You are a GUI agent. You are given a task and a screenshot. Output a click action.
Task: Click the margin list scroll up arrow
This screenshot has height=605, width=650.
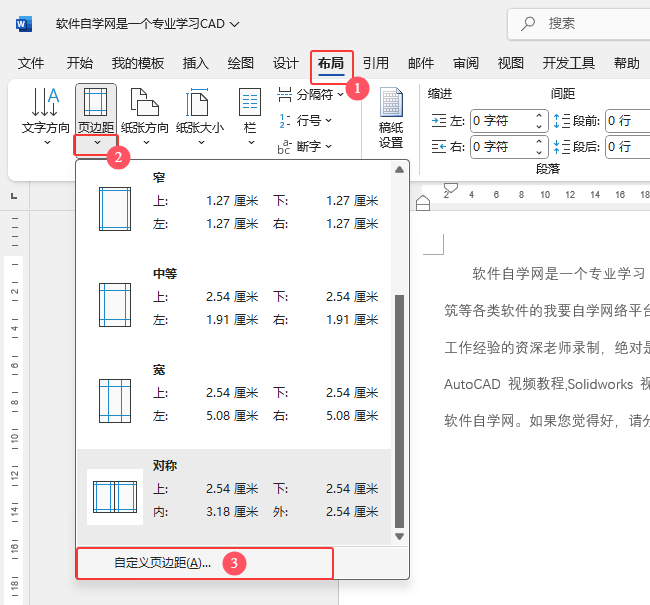[399, 170]
